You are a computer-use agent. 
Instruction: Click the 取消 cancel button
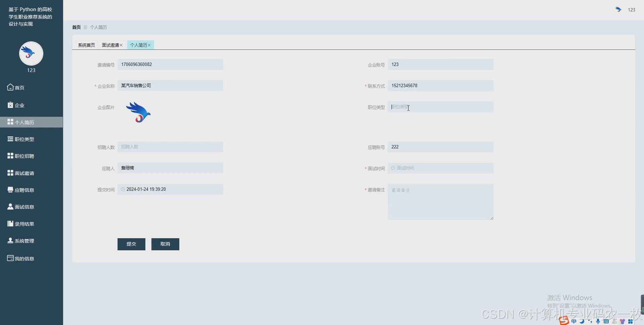[x=165, y=244]
